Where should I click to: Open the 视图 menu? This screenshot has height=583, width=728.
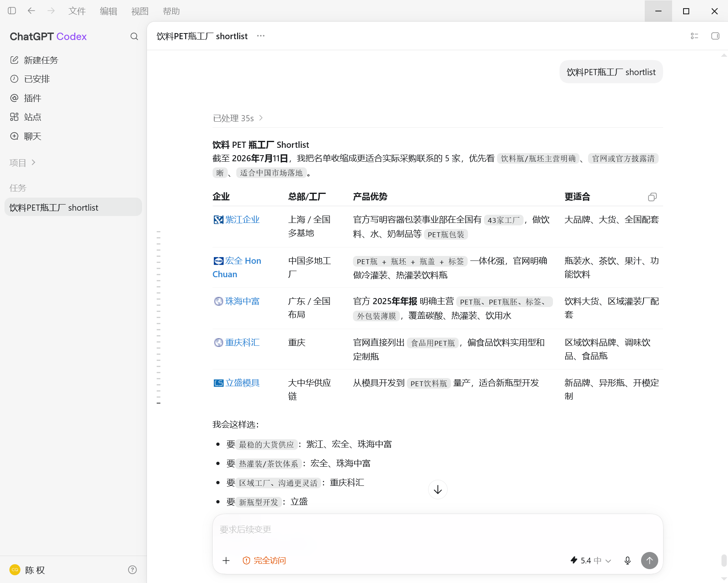[x=140, y=11]
